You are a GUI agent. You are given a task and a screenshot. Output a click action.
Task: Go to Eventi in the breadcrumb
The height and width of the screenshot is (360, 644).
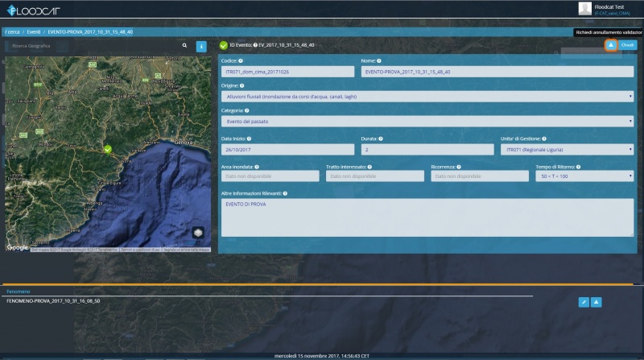coord(34,32)
